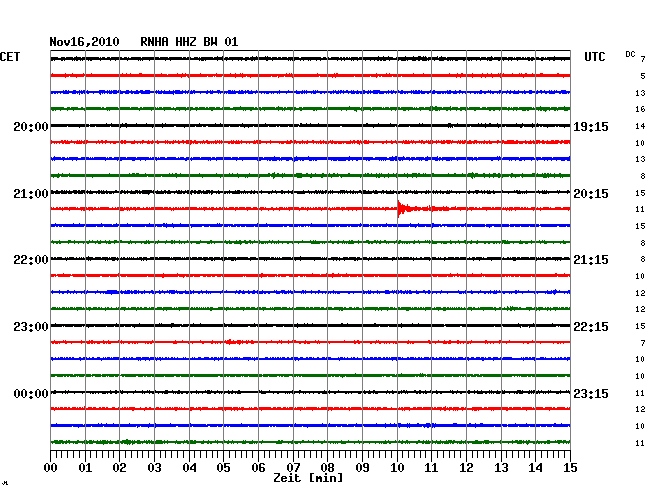Click the Zeit [min] axis label
650x494 pixels.
(x=308, y=480)
